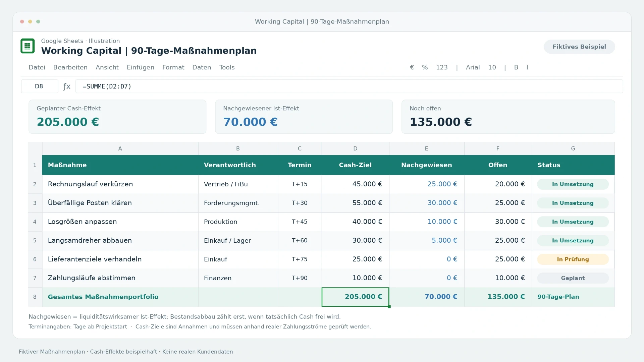Toggle italic with the I button
This screenshot has width=644, height=362.
click(527, 67)
